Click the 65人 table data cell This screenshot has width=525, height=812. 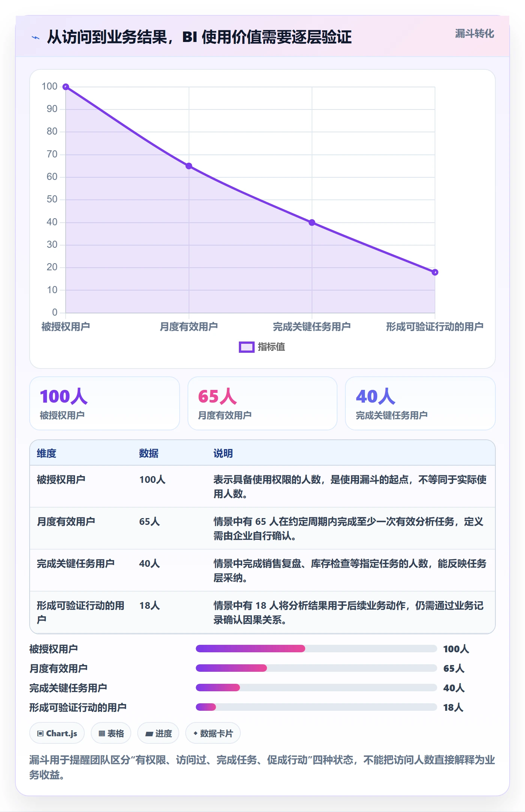tap(150, 521)
